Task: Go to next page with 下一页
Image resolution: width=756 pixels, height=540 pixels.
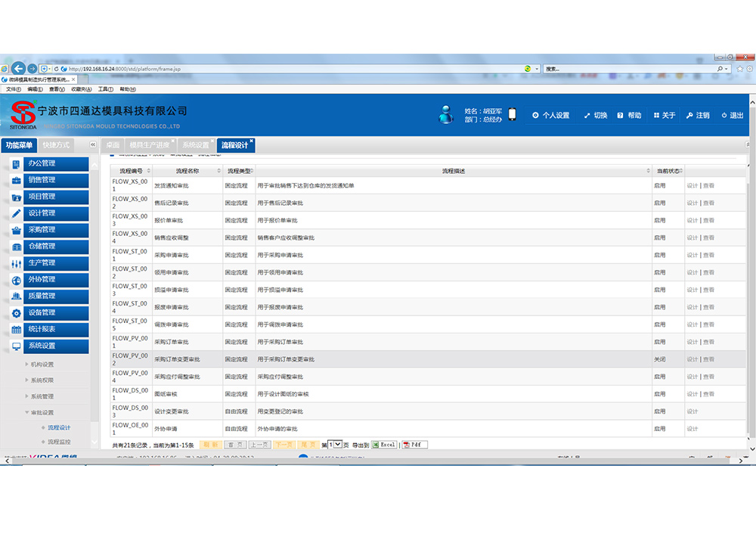Action: click(283, 445)
